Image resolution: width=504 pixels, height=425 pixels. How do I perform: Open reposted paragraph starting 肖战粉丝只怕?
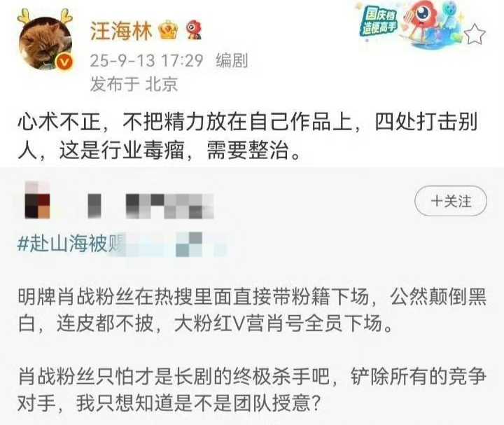(x=252, y=389)
